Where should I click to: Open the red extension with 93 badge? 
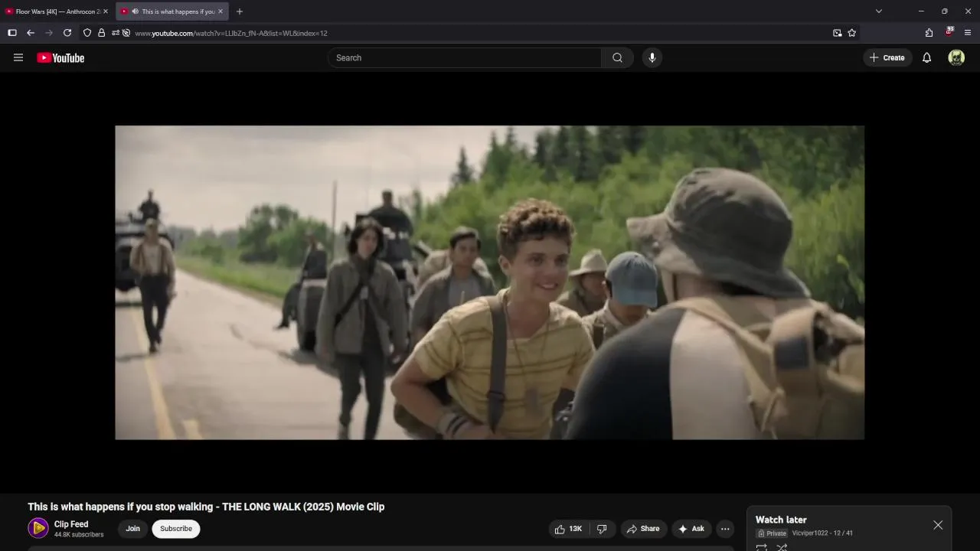(949, 32)
